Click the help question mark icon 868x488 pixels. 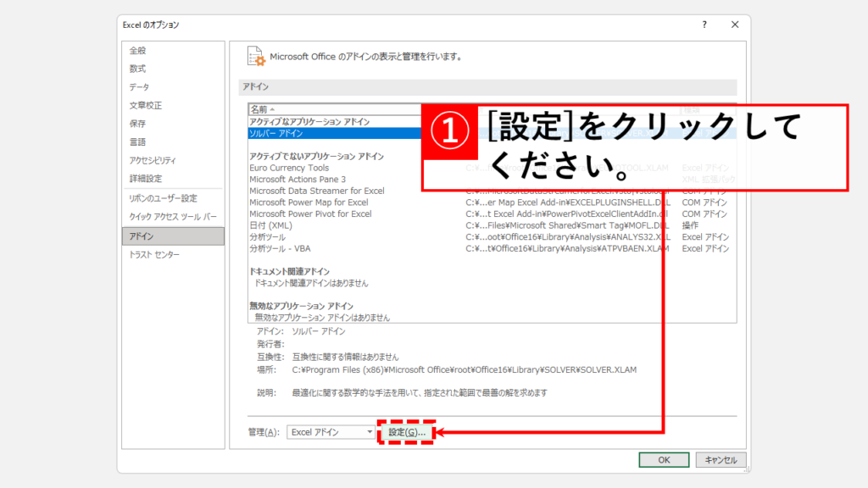[x=704, y=25]
